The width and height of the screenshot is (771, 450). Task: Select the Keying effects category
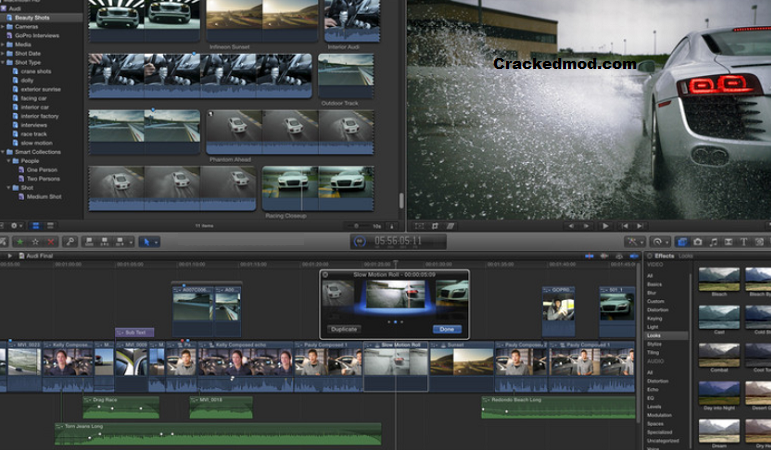click(654, 318)
